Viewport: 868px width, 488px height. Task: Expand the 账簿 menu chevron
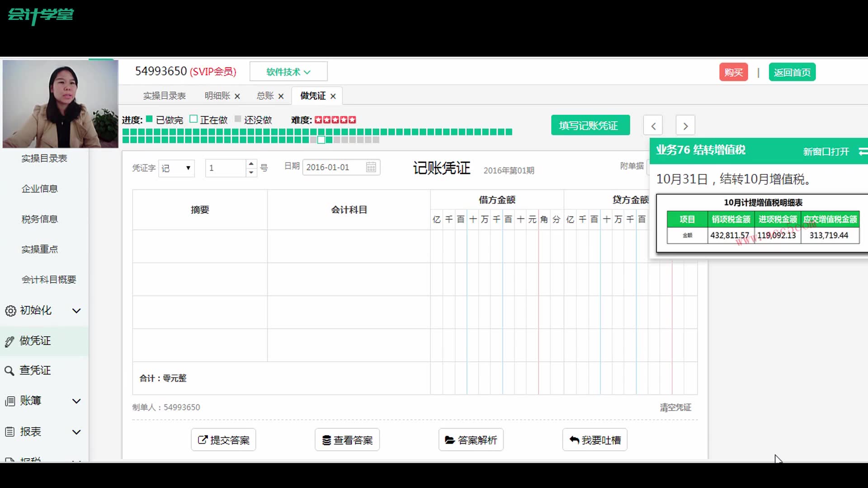76,401
